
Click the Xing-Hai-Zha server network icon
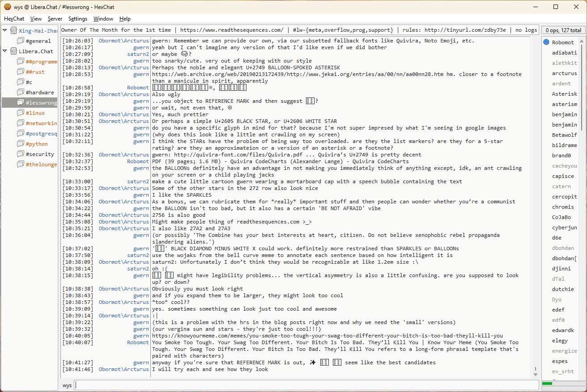(13, 31)
